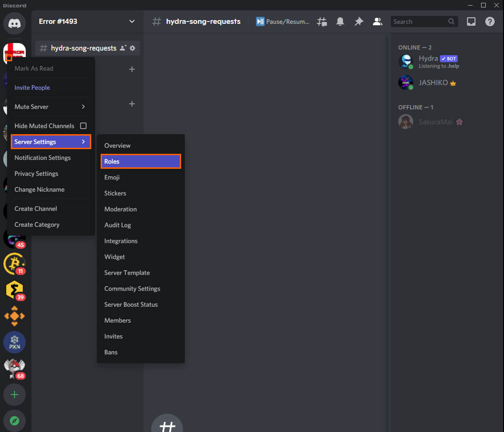Screen dimensions: 504x432
Task: Choose Invite People from context menu
Action: coord(51,88)
